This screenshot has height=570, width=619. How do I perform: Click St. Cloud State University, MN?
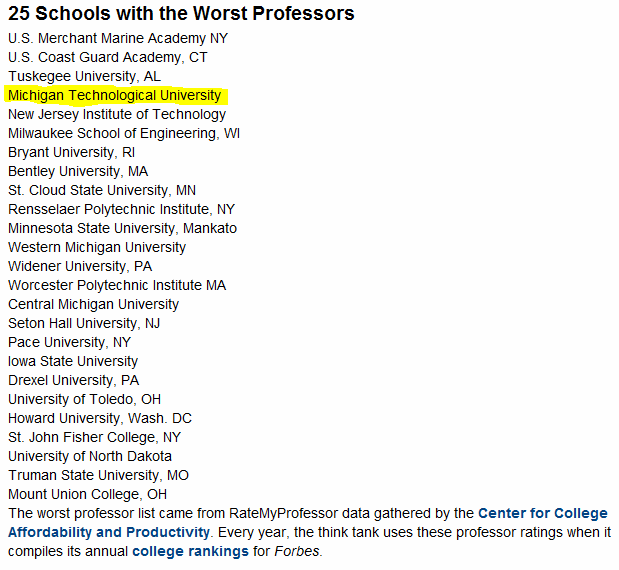tap(102, 190)
